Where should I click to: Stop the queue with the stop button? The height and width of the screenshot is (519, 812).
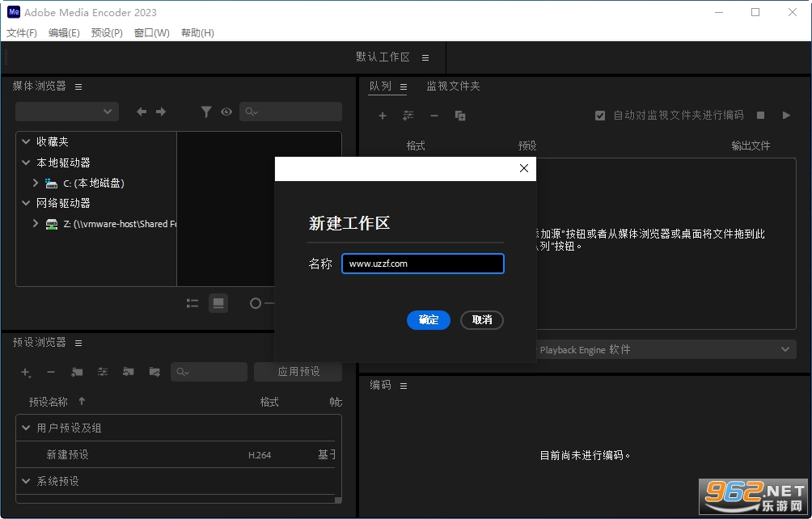[761, 116]
